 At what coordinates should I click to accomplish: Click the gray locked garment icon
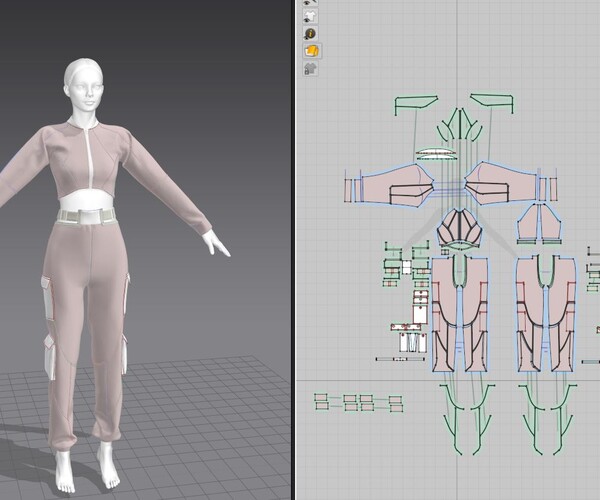tap(310, 69)
